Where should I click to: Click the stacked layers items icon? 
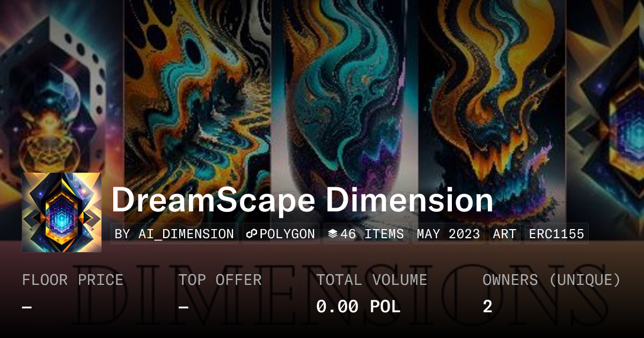(333, 234)
